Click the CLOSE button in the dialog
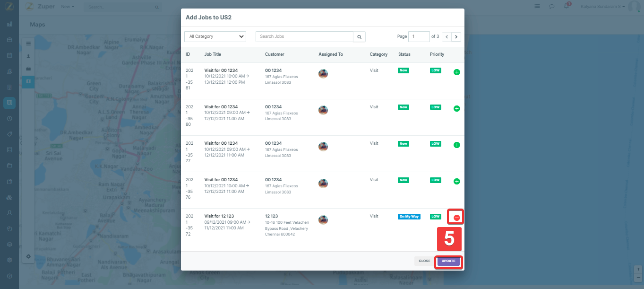644x289 pixels. click(424, 261)
